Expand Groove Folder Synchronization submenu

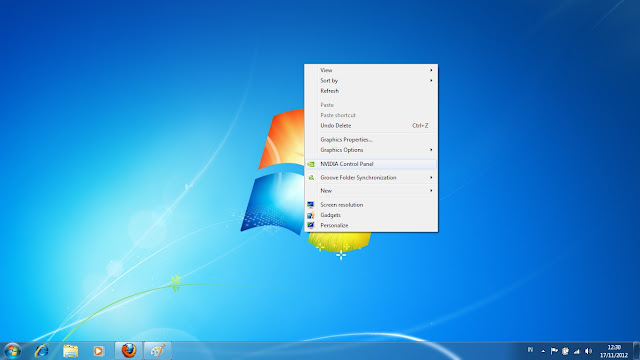371,178
